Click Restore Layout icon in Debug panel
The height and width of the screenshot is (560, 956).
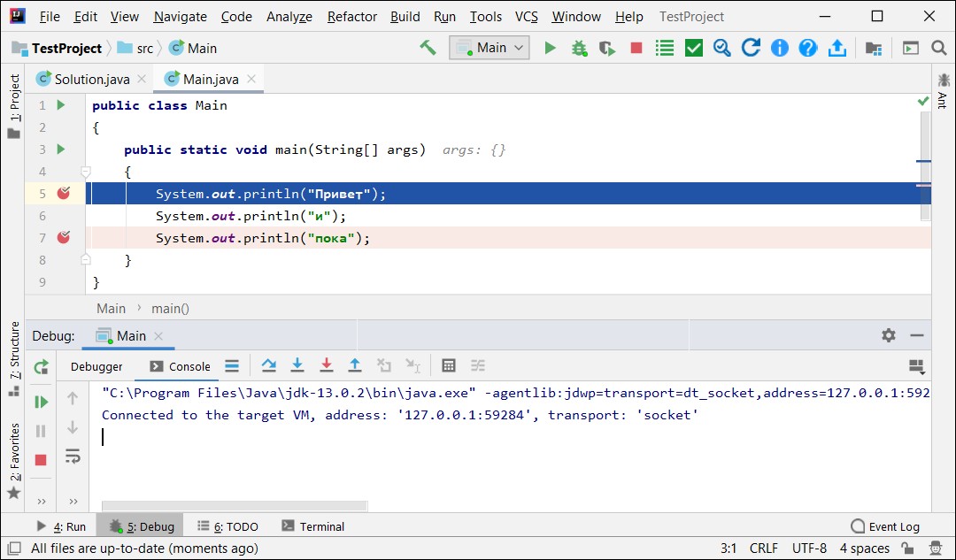(916, 366)
